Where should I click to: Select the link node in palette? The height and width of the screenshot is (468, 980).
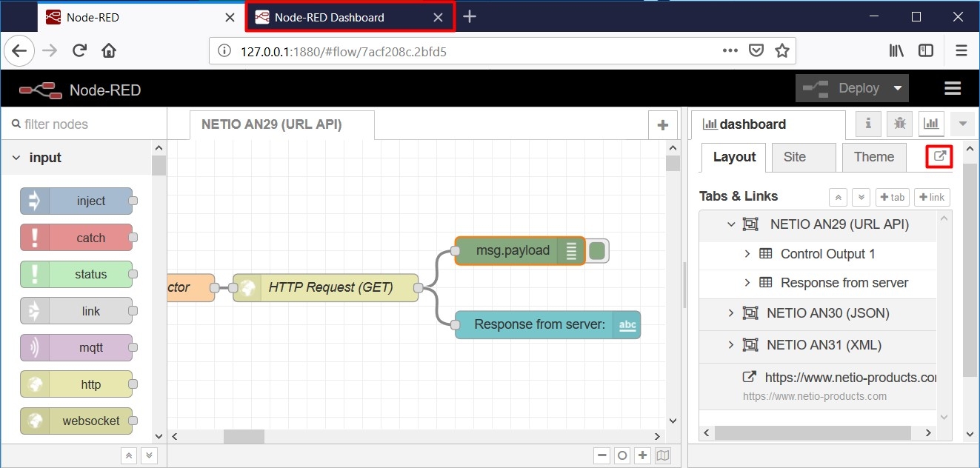point(76,311)
